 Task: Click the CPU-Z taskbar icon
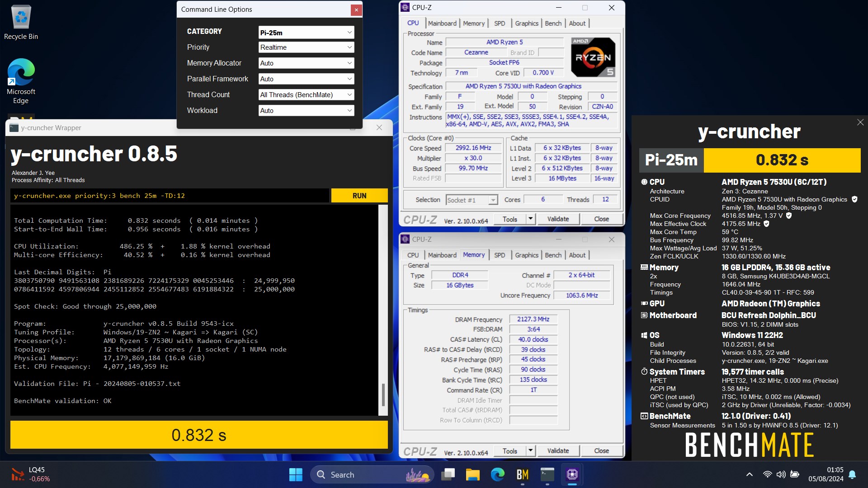[x=572, y=474]
